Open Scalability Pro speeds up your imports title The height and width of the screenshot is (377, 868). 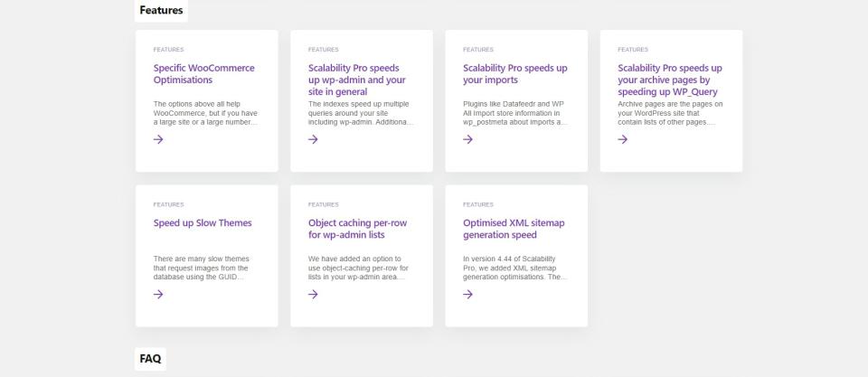[514, 74]
